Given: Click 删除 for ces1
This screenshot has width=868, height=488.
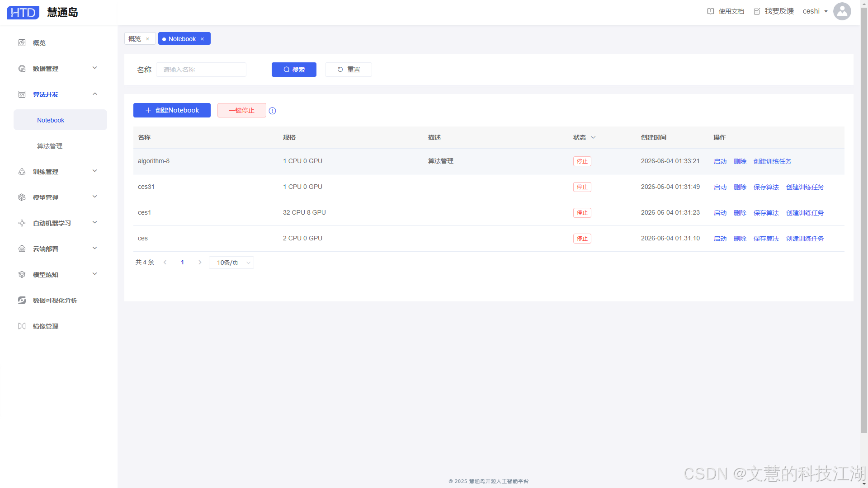Looking at the screenshot, I should 740,213.
